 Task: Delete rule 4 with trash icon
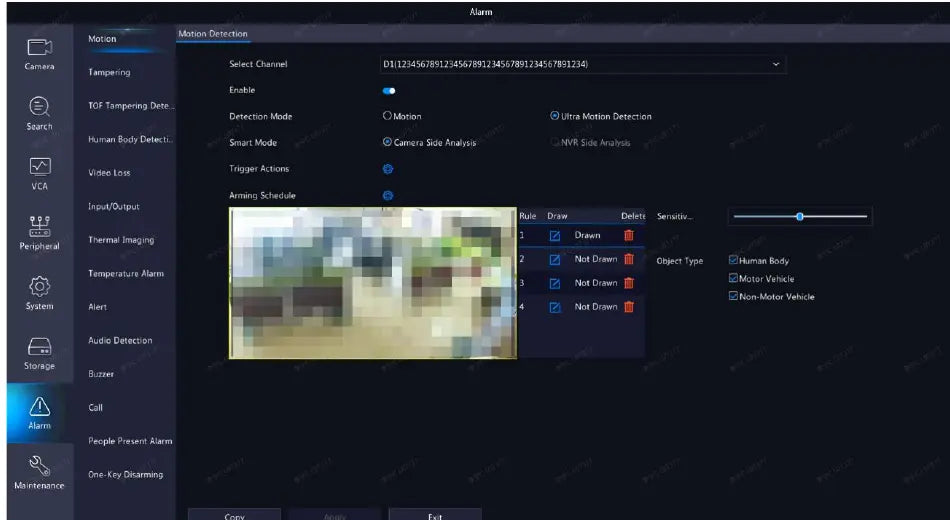tap(629, 307)
